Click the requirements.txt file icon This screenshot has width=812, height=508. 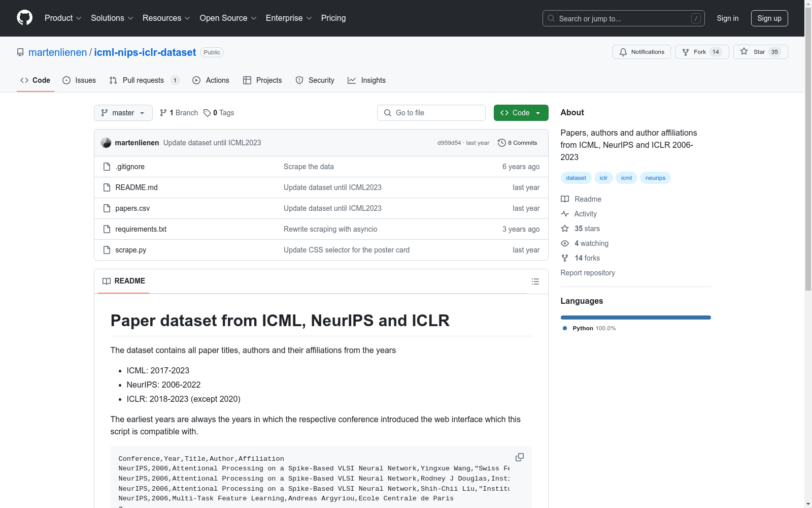(x=107, y=229)
